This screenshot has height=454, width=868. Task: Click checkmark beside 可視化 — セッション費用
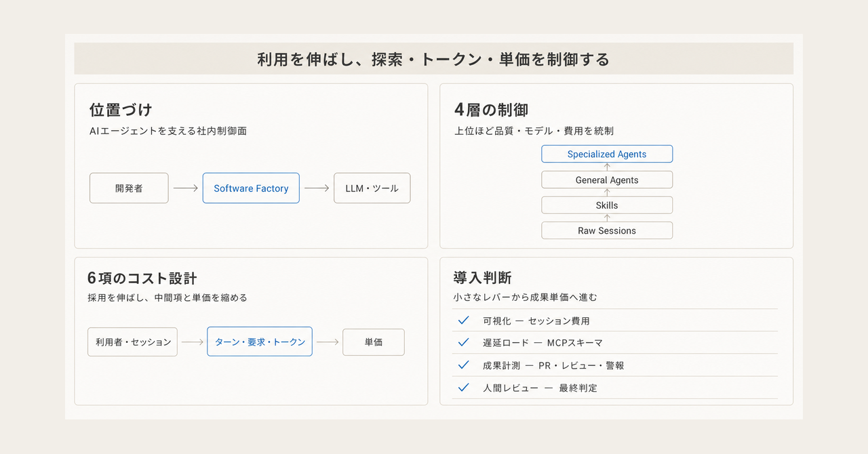coord(464,321)
